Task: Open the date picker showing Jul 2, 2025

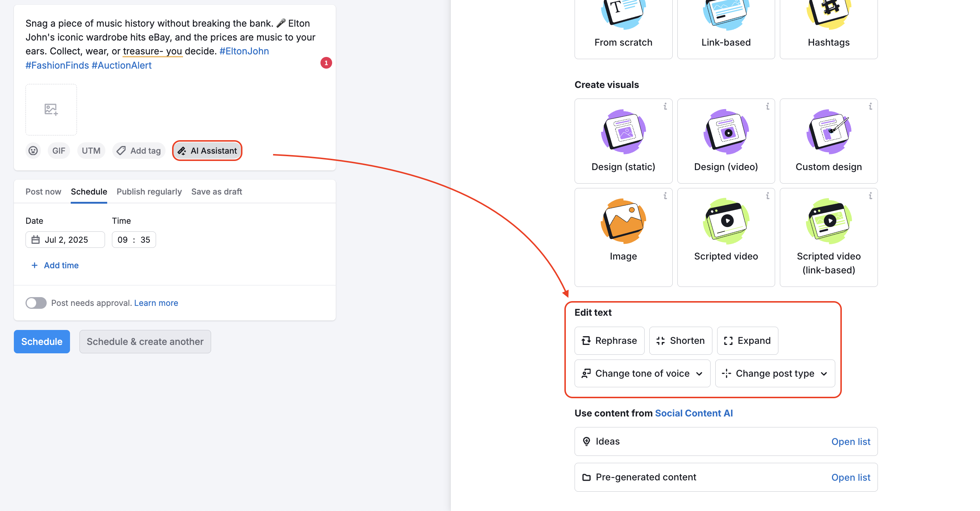Action: 65,240
